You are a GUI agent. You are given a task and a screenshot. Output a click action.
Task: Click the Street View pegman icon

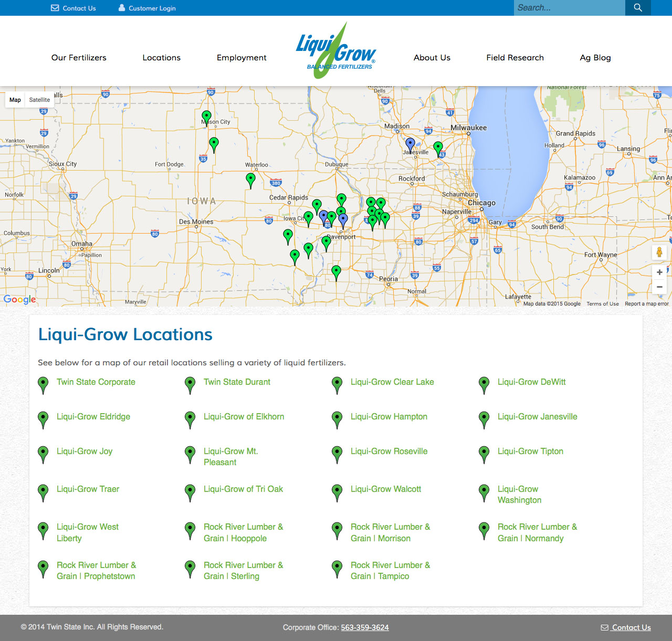(x=659, y=253)
